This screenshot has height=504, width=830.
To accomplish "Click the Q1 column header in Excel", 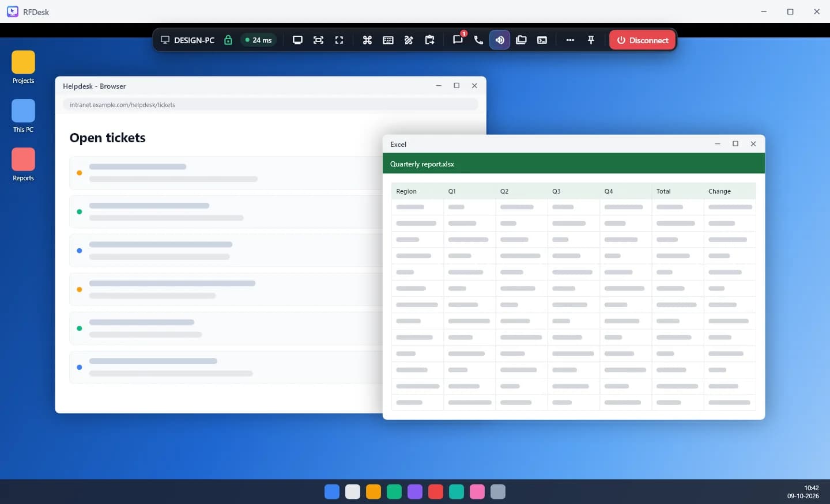I will point(469,191).
